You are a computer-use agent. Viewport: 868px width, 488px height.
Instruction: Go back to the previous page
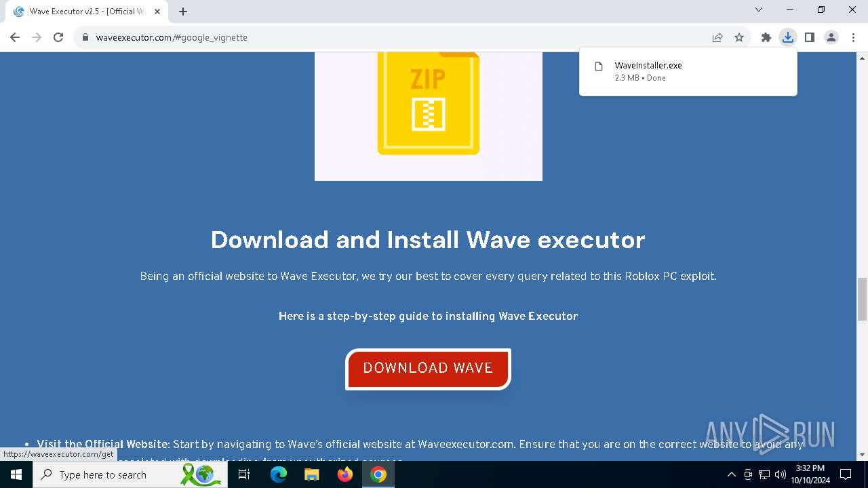[15, 37]
